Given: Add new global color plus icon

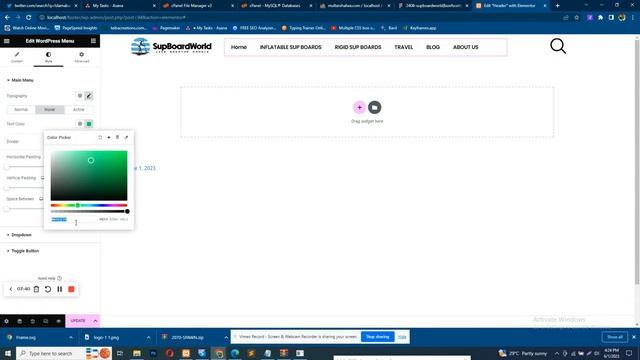Looking at the screenshot, I should tap(109, 138).
